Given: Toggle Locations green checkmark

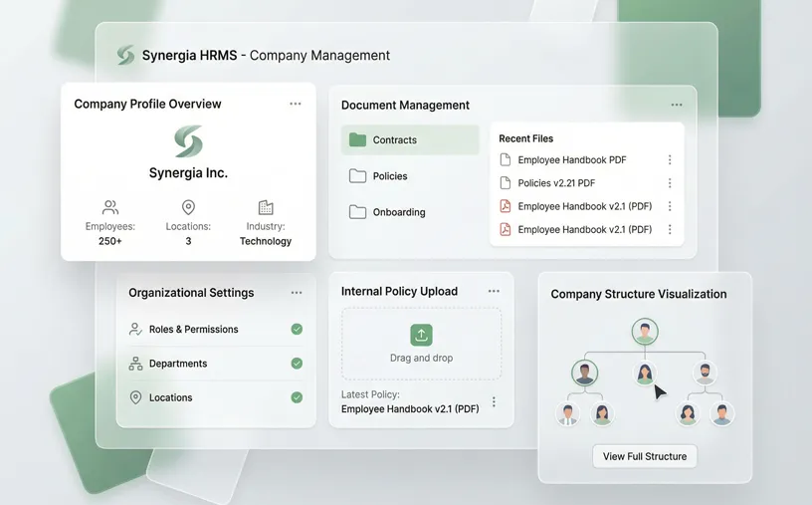Looking at the screenshot, I should point(297,397).
